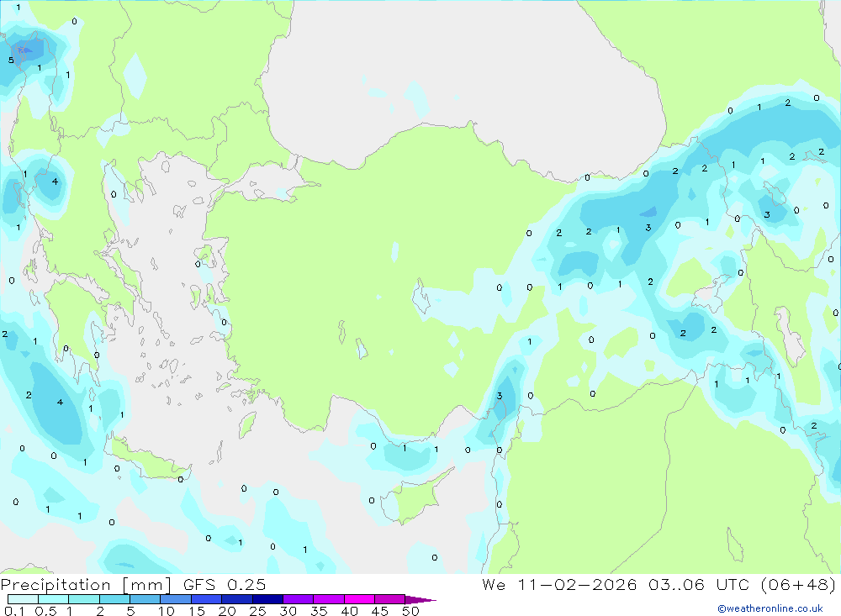Click the 2–5 mm legend color box

[114, 599]
